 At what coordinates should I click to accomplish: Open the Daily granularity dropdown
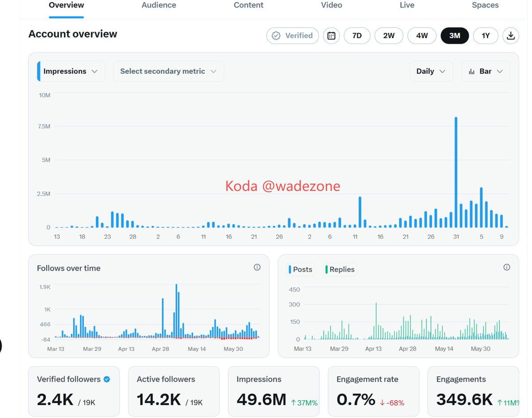click(431, 71)
